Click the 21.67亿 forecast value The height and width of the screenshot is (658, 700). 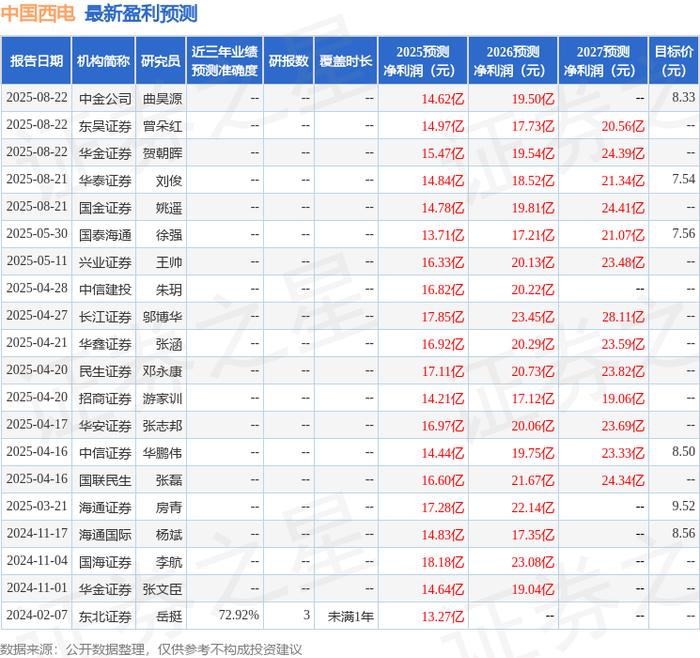(533, 480)
